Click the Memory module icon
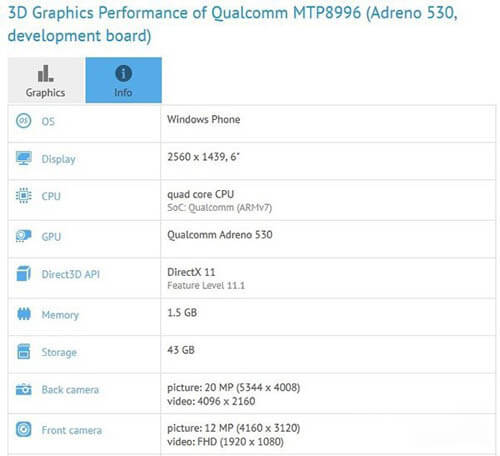 [x=24, y=314]
